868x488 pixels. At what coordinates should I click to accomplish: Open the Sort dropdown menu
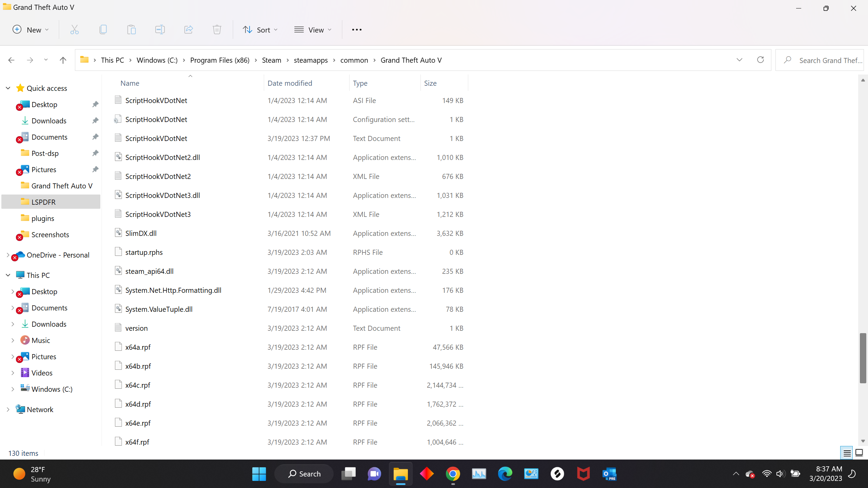[x=260, y=30]
